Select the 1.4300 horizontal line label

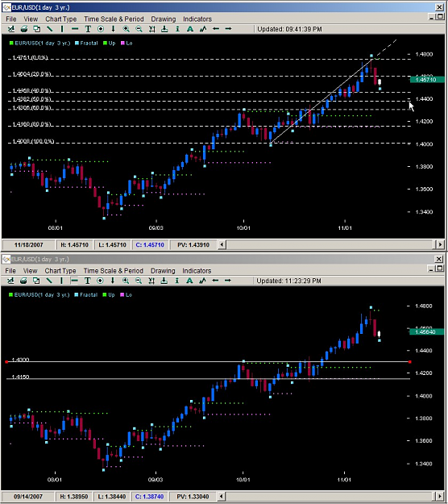tap(20, 360)
